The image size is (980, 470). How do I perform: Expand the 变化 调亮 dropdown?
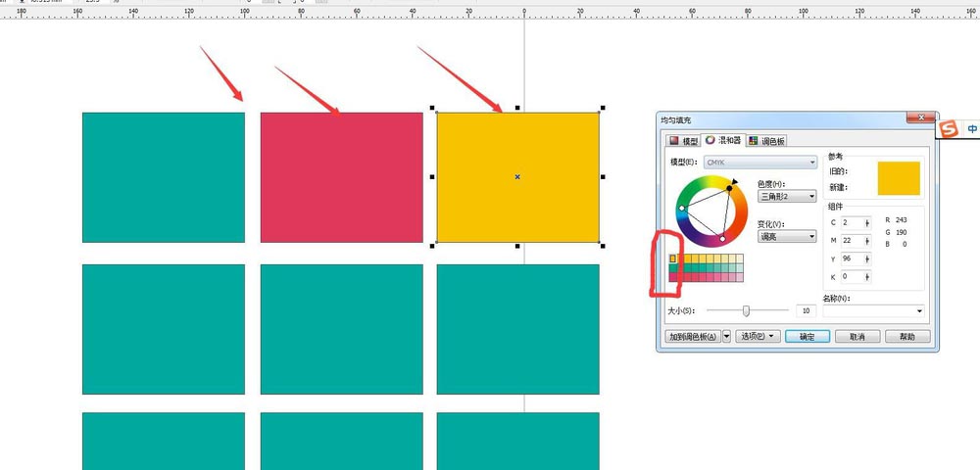787,237
